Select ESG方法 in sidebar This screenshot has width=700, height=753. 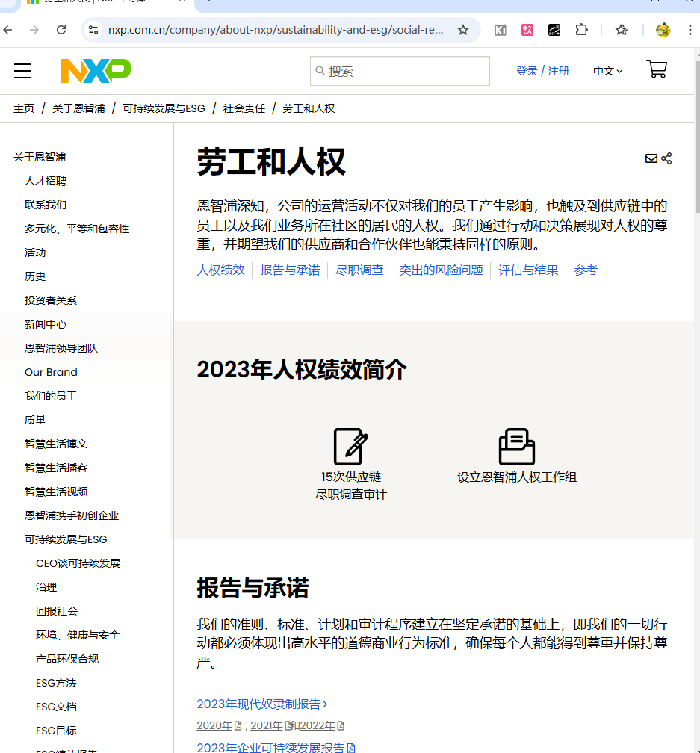[56, 683]
